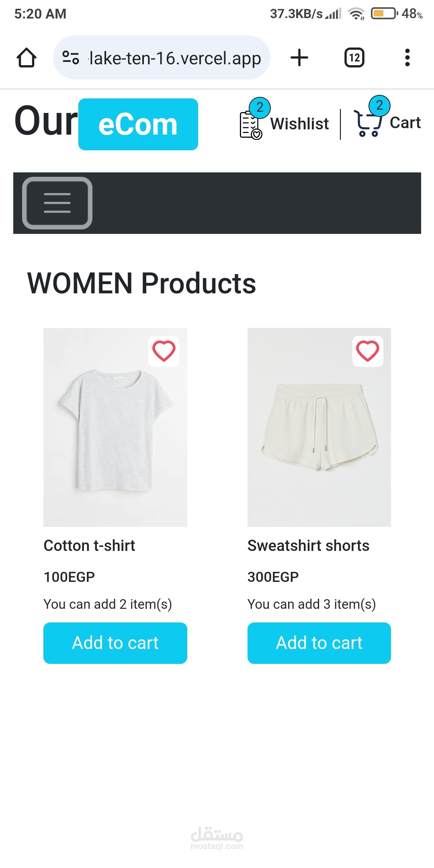
Task: Click the Sweatshirt shorts product title
Action: pyautogui.click(x=308, y=546)
